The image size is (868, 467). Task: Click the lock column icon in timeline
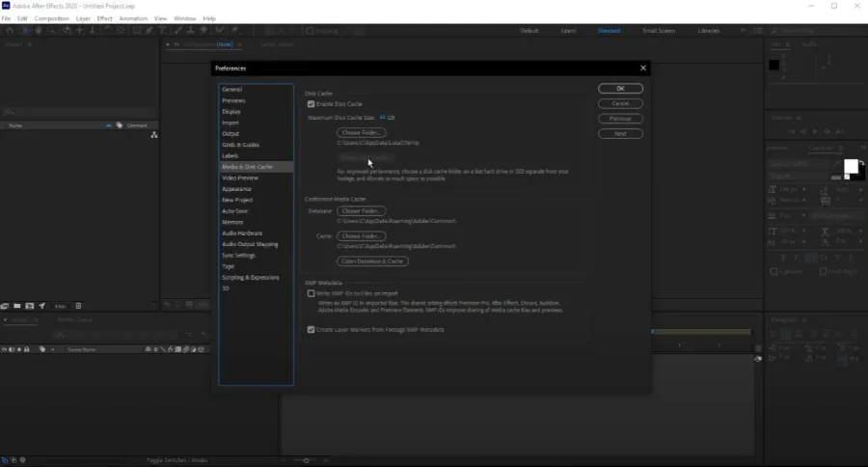[26, 349]
